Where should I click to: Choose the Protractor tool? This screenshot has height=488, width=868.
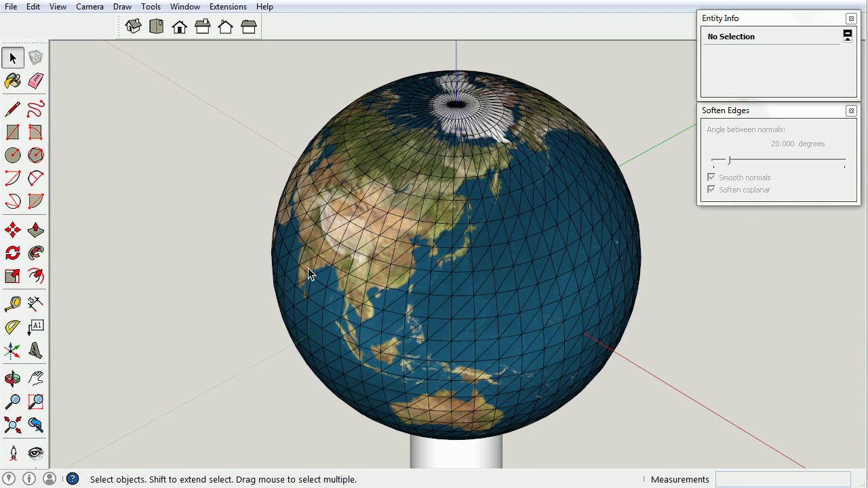[12, 327]
